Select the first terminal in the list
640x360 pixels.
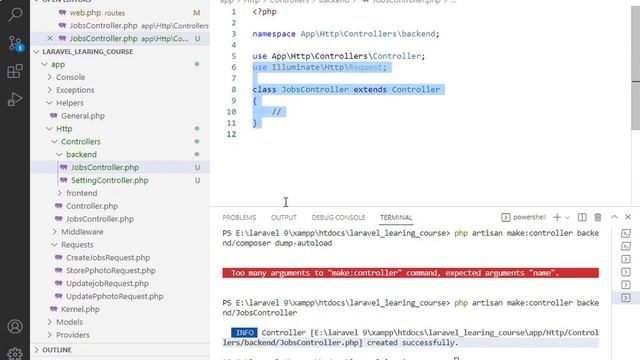pyautogui.click(x=625, y=233)
